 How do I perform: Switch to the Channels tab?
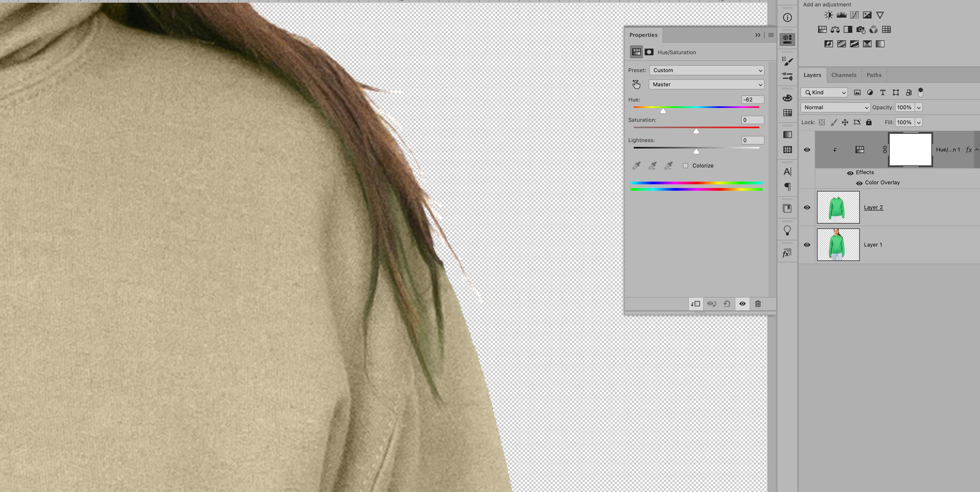(x=843, y=75)
